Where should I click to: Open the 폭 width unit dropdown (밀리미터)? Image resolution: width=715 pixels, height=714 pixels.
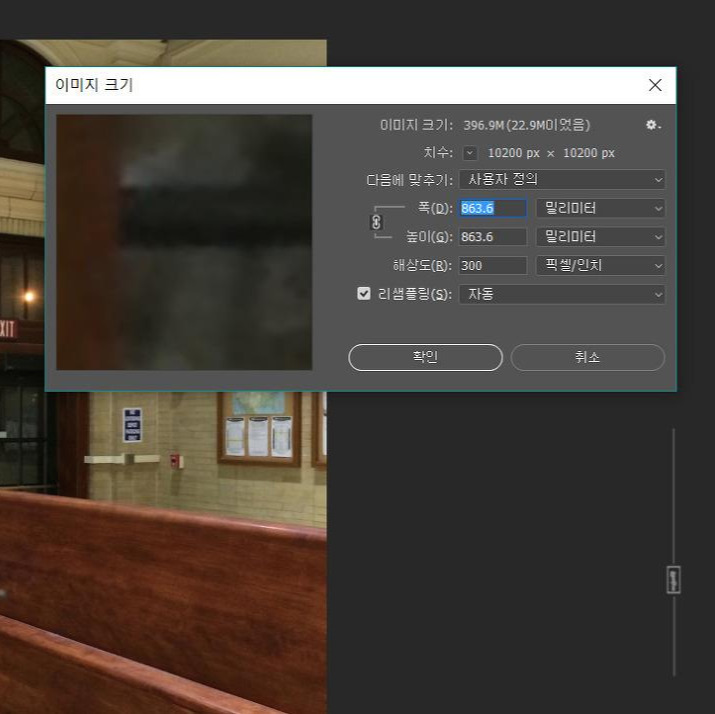[601, 208]
